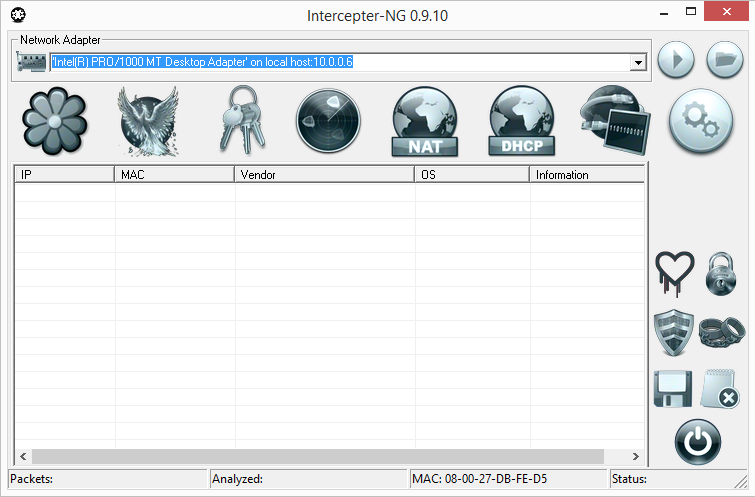Sort by IP column header

64,174
